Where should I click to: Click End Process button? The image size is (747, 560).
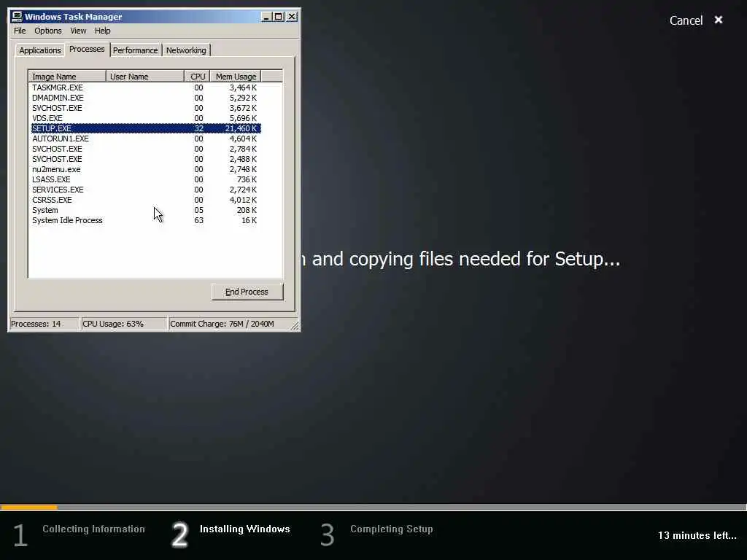coord(247,292)
